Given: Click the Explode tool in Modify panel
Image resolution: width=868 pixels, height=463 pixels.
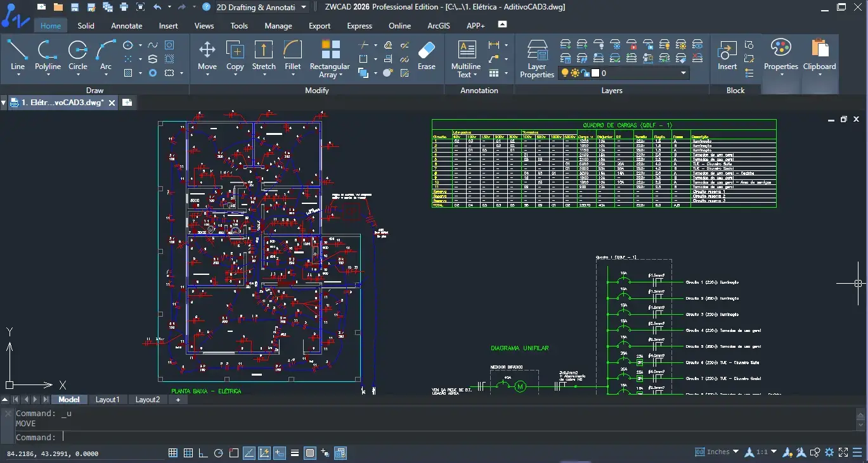Looking at the screenshot, I should tap(388, 73).
